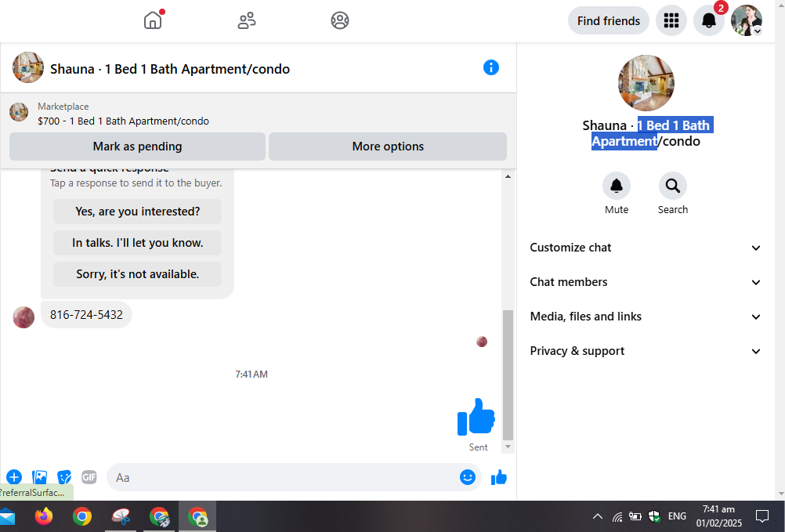The width and height of the screenshot is (785, 532).
Task: Click More options button
Action: click(x=388, y=147)
